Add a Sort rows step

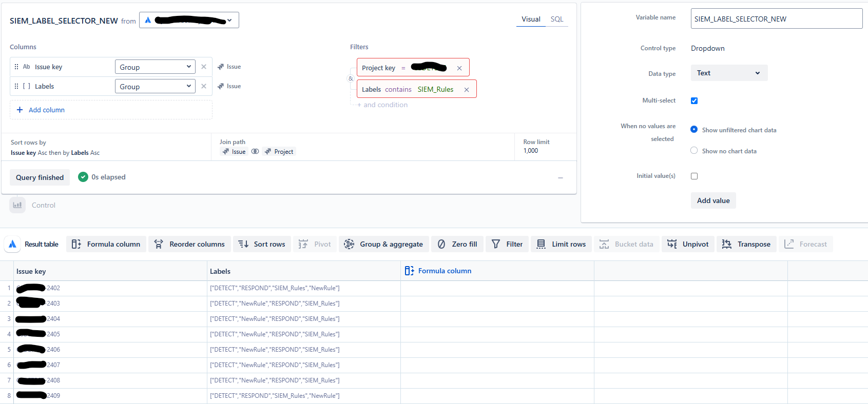[262, 245]
